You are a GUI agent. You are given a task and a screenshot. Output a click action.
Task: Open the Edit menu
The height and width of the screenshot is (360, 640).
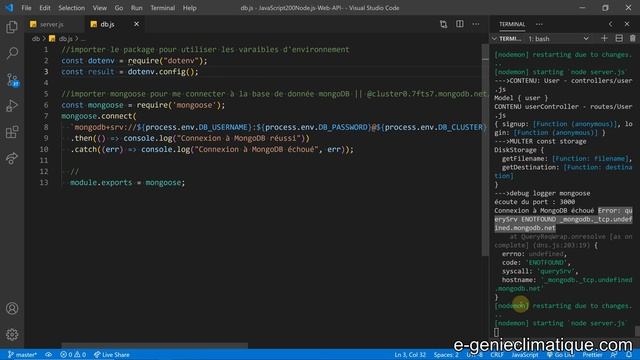45,8
